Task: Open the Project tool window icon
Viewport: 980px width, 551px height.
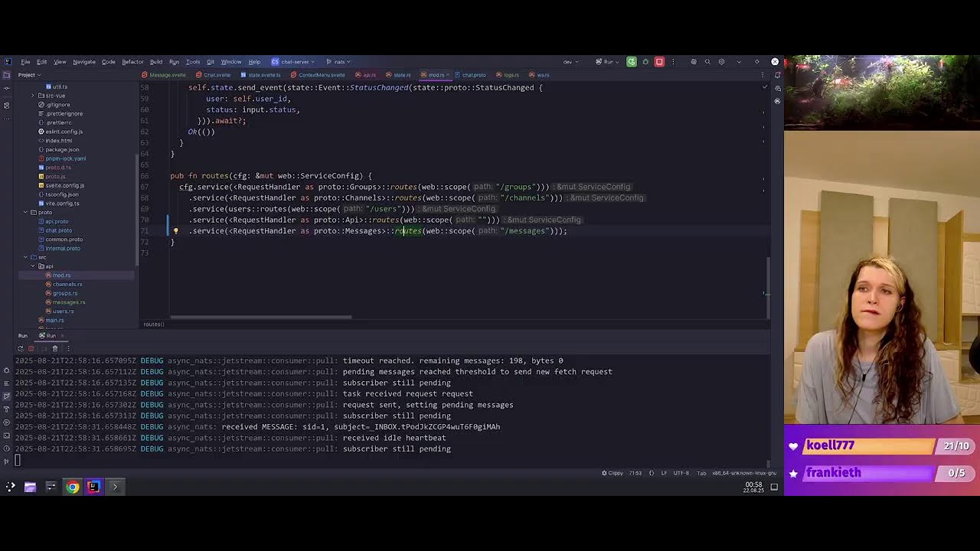Action: click(6, 75)
